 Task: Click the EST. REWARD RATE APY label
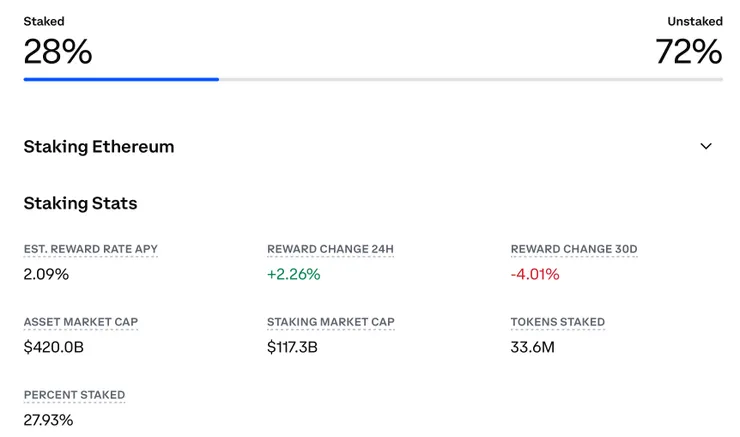[x=91, y=249]
